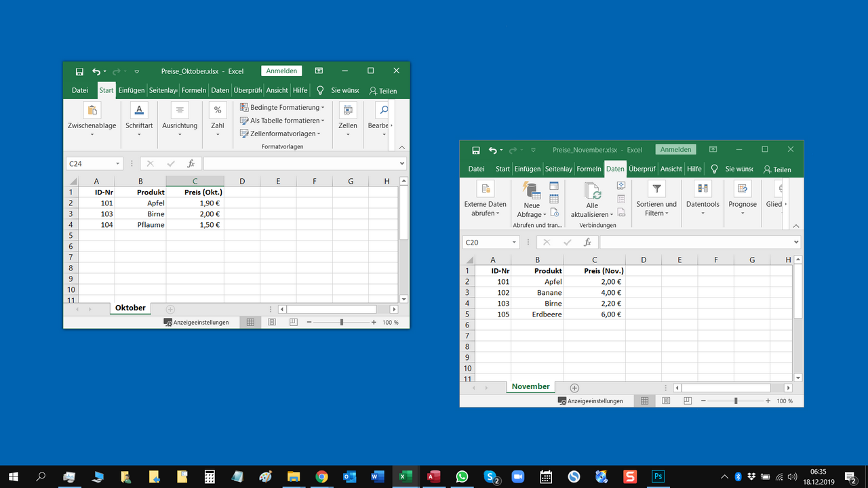868x488 pixels.
Task: Click Teilen in Oktober window
Action: coord(383,91)
